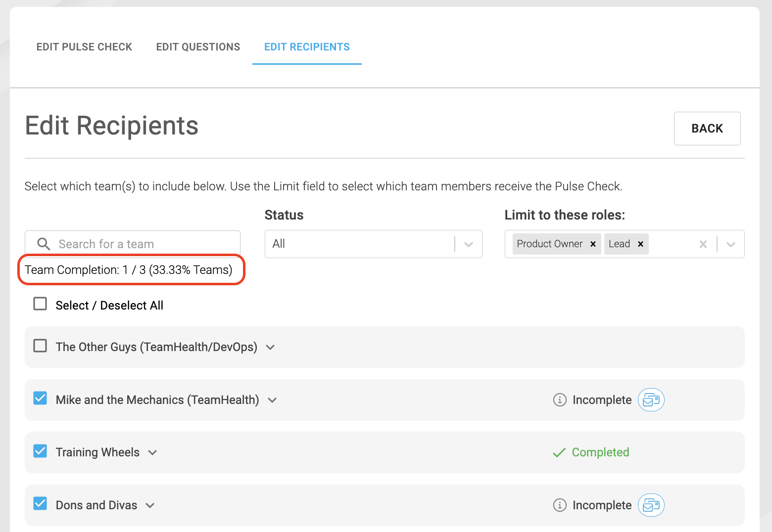Click the Training Wheels team name
This screenshot has height=532, width=772.
point(97,452)
